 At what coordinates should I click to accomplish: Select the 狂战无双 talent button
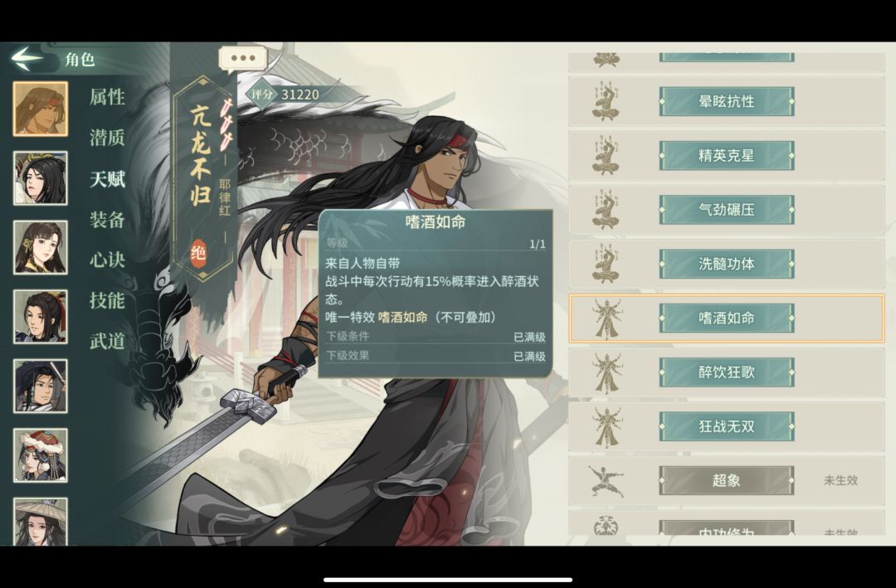[726, 426]
